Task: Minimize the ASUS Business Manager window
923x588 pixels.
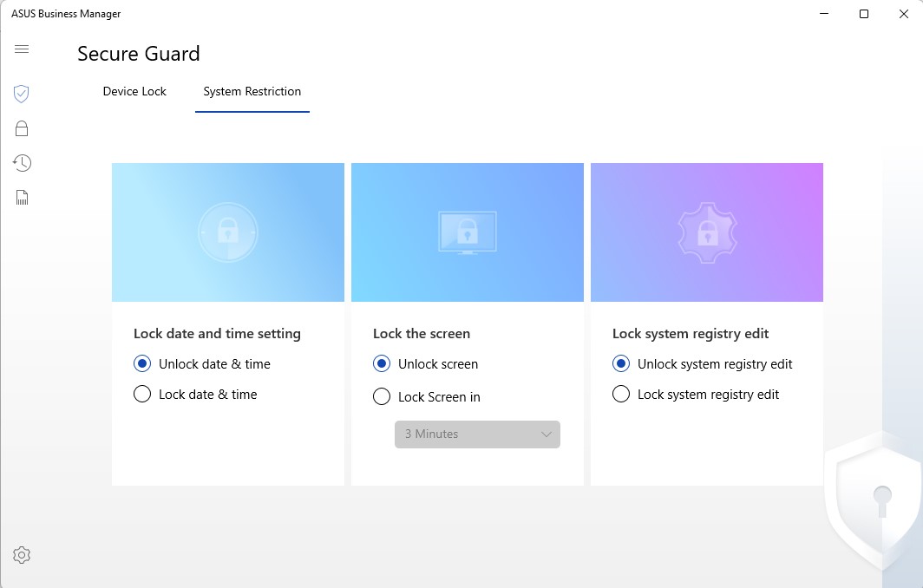Action: pos(824,14)
